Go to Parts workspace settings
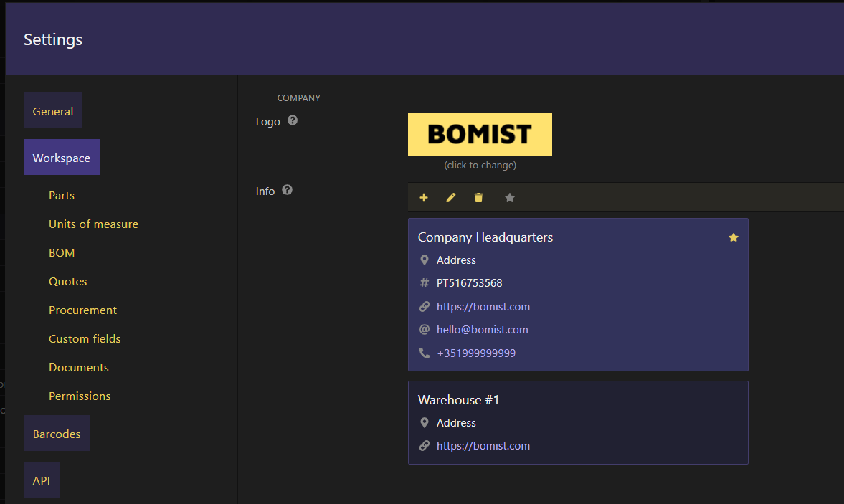844x504 pixels. tap(62, 195)
